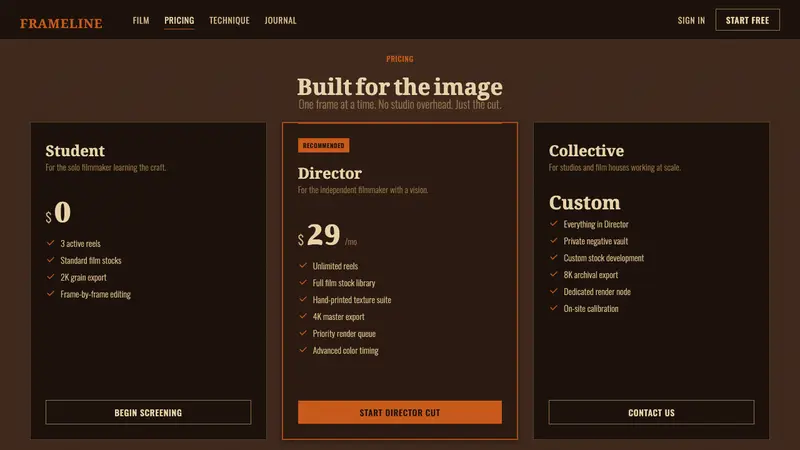Click the Director plan title
800x450 pixels.
pos(330,173)
